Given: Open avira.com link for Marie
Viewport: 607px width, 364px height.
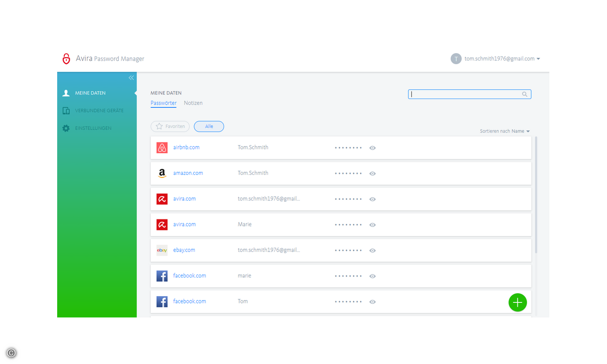Looking at the screenshot, I should click(184, 224).
